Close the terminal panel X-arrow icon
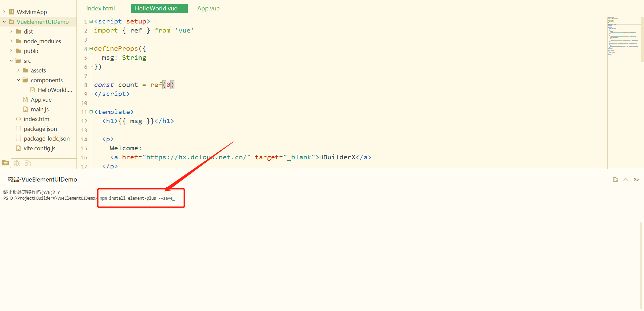644x311 pixels. (x=636, y=179)
